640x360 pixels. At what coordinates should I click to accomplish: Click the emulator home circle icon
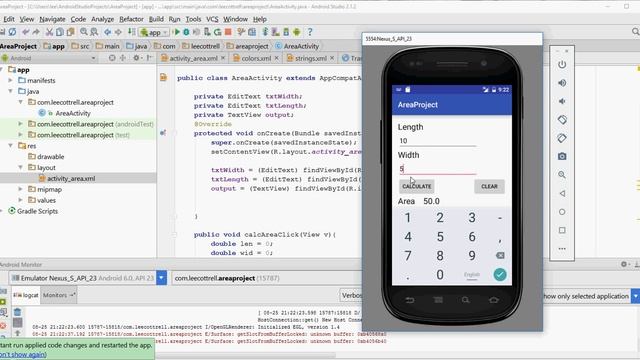point(562,212)
